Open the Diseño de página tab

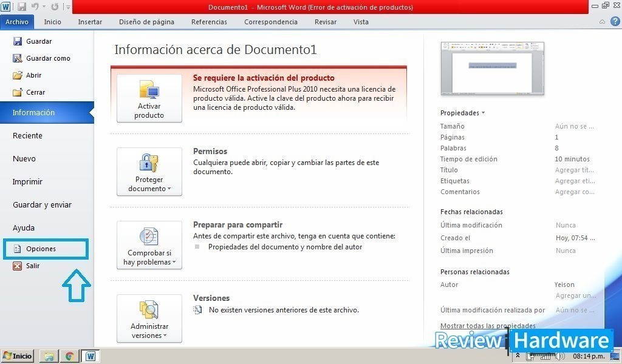pos(146,22)
